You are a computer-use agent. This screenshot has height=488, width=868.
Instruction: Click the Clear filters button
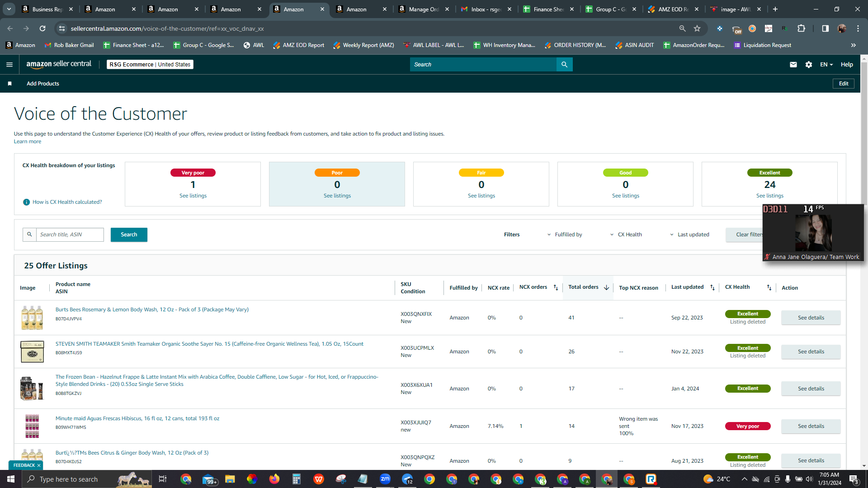pos(749,235)
